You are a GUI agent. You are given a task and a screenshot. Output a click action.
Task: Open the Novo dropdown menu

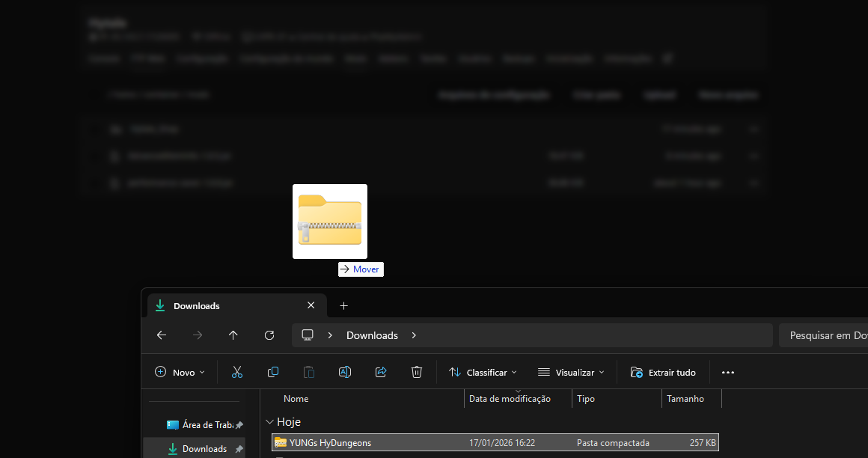tap(180, 372)
